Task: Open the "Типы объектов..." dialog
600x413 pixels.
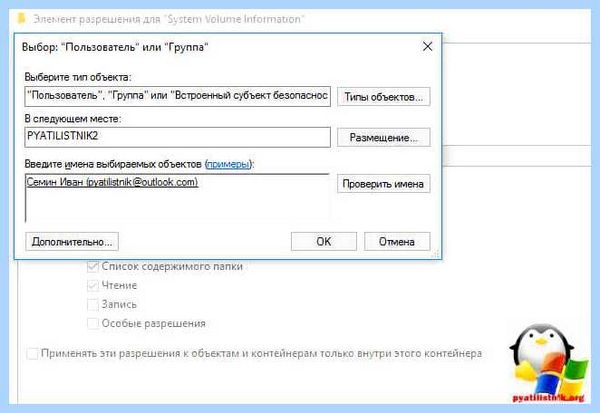Action: 383,97
